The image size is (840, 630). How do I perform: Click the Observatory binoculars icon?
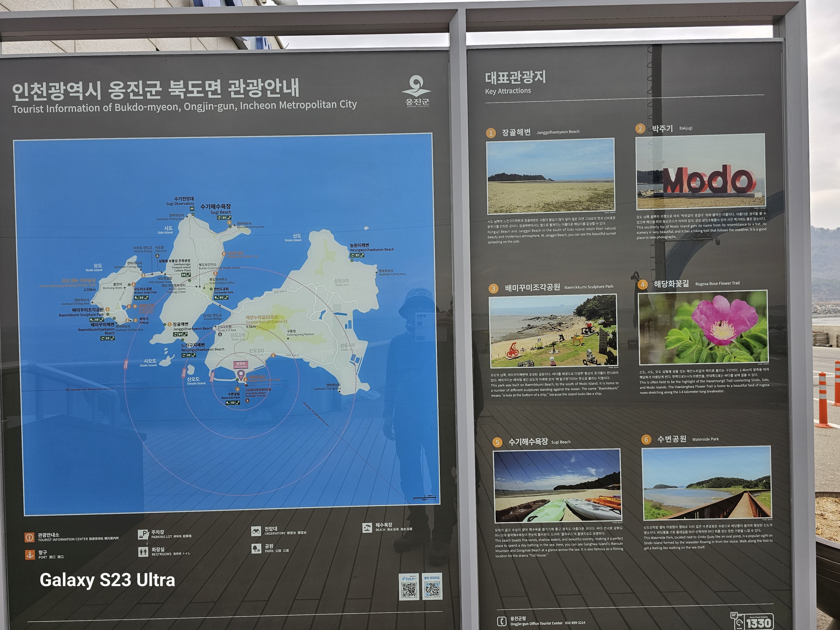(x=256, y=531)
